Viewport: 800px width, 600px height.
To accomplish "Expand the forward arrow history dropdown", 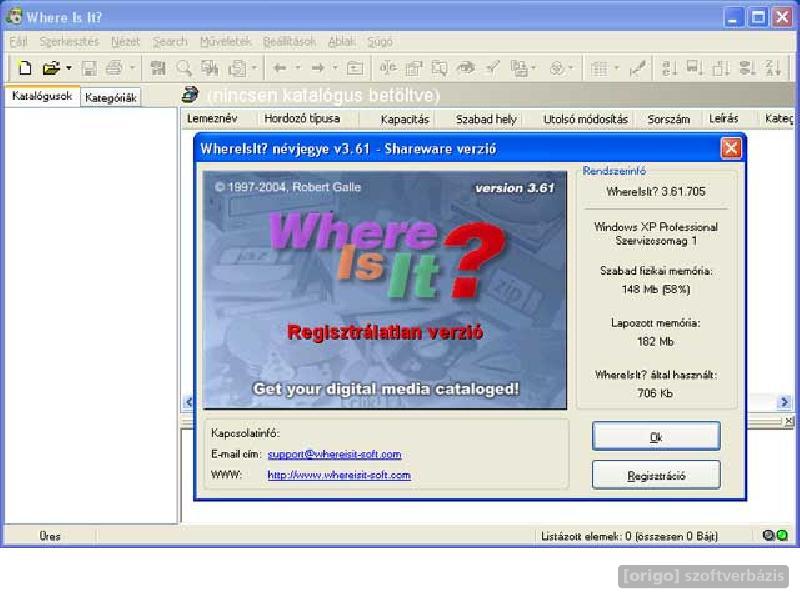I will coord(335,67).
